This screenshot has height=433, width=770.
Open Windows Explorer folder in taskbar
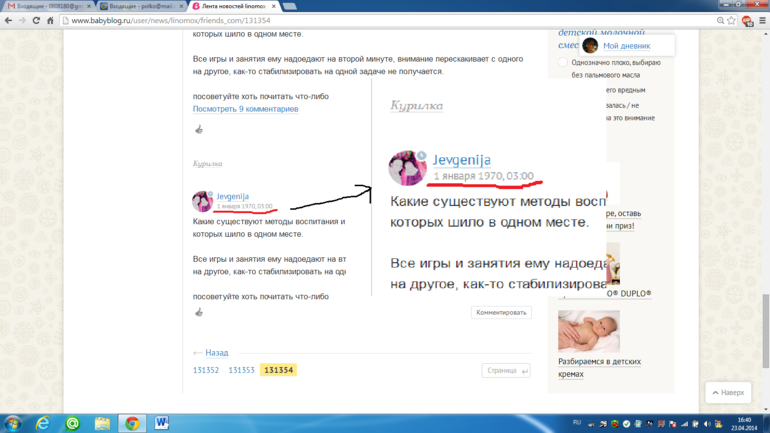(x=102, y=423)
